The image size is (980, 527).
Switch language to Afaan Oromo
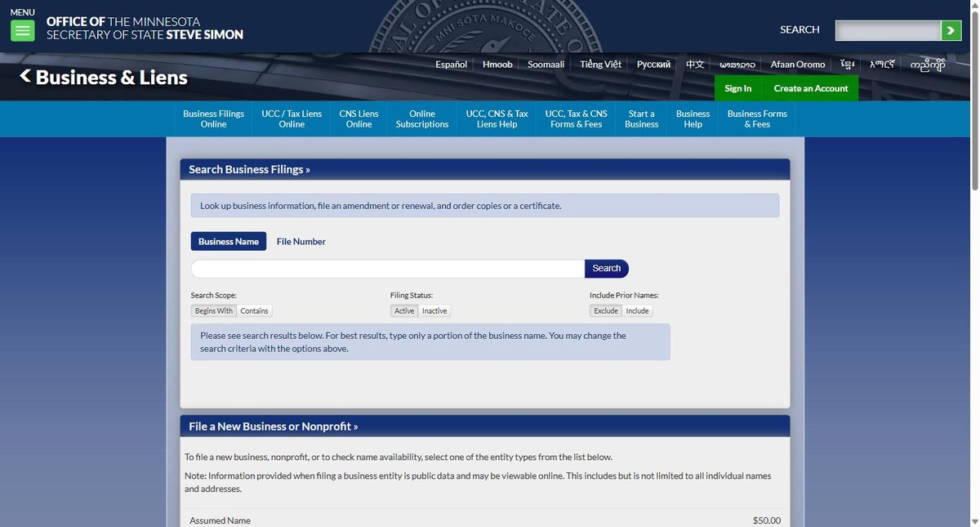[798, 64]
